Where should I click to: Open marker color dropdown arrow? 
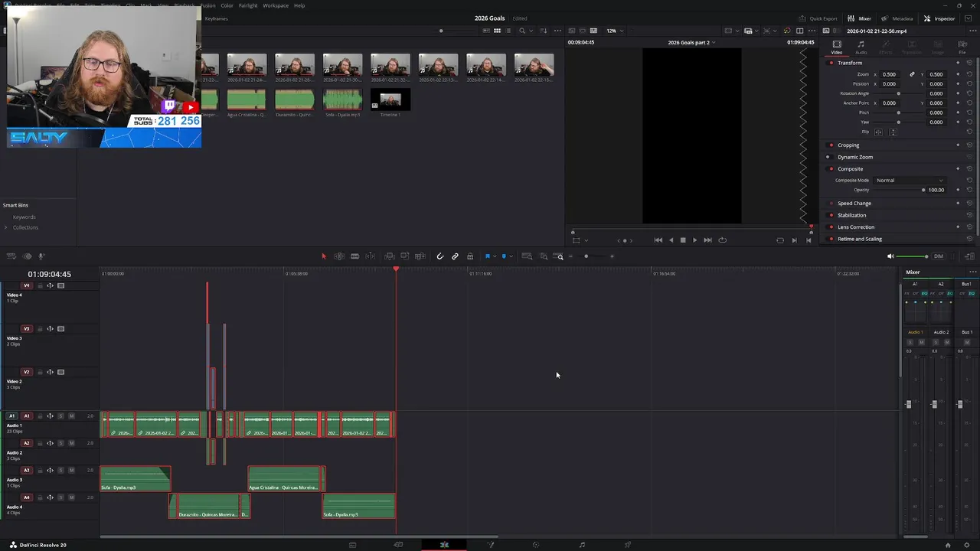[511, 256]
